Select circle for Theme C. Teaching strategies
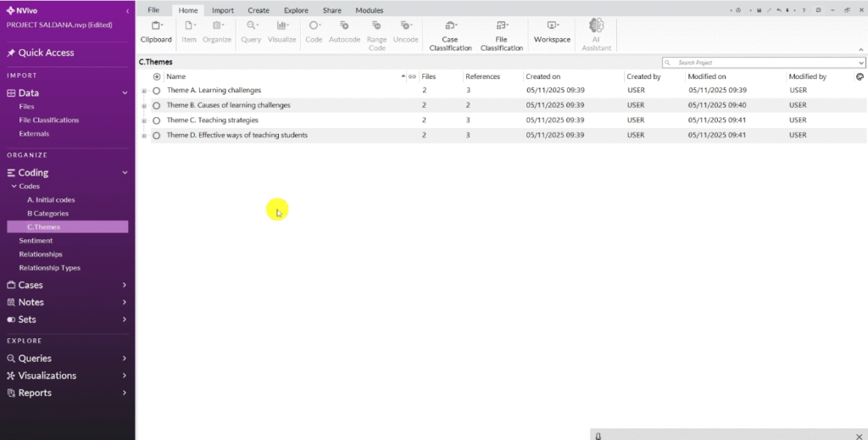Viewport: 868px width, 440px height. click(x=157, y=120)
